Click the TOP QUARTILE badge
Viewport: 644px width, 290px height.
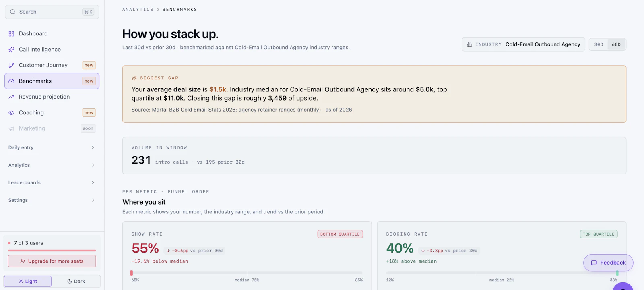click(x=599, y=234)
